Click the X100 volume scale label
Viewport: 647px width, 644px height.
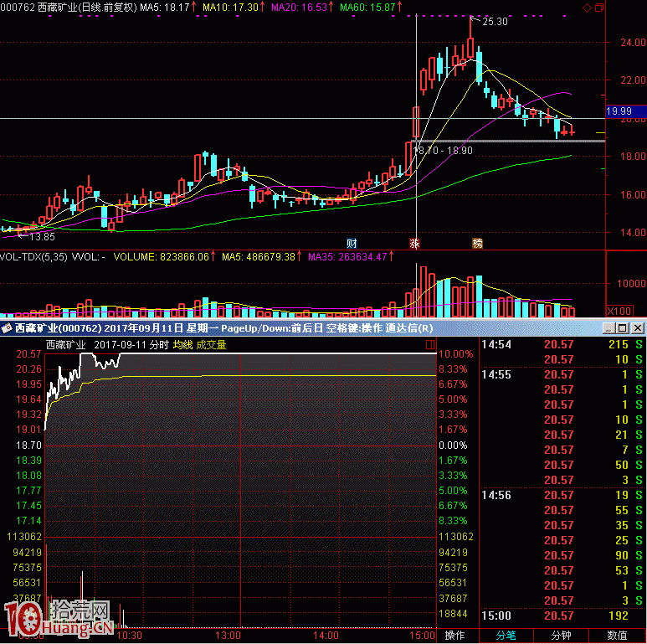pyautogui.click(x=619, y=312)
